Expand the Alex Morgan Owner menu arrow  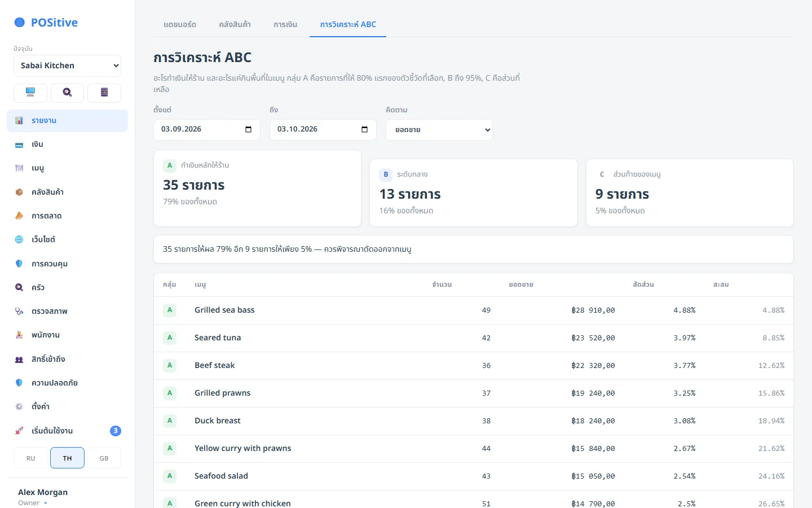tap(46, 503)
